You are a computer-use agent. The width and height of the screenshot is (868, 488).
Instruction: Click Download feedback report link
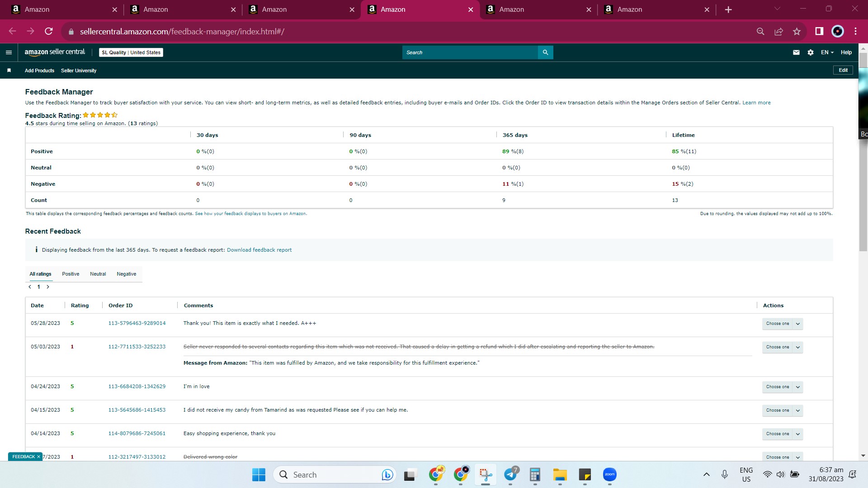pos(259,250)
